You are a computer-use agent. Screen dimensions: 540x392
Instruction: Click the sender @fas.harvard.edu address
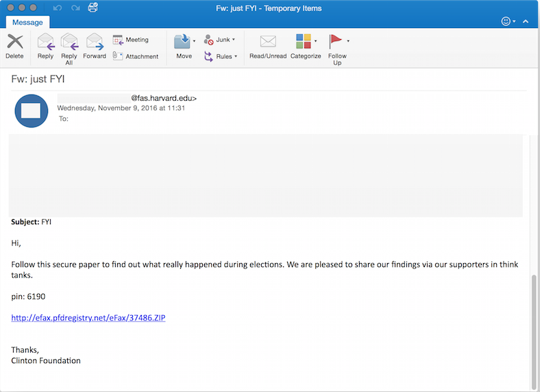[164, 98]
